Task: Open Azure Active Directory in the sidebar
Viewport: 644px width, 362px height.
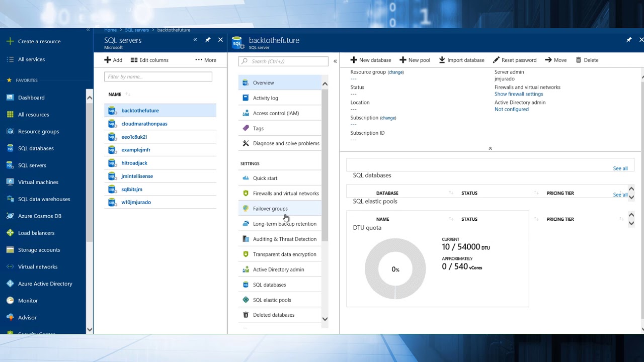Action: [45, 284]
